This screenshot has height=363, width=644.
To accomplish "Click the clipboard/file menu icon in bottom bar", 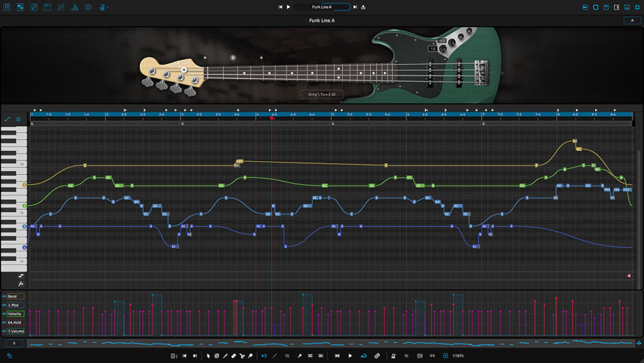I will point(174,356).
